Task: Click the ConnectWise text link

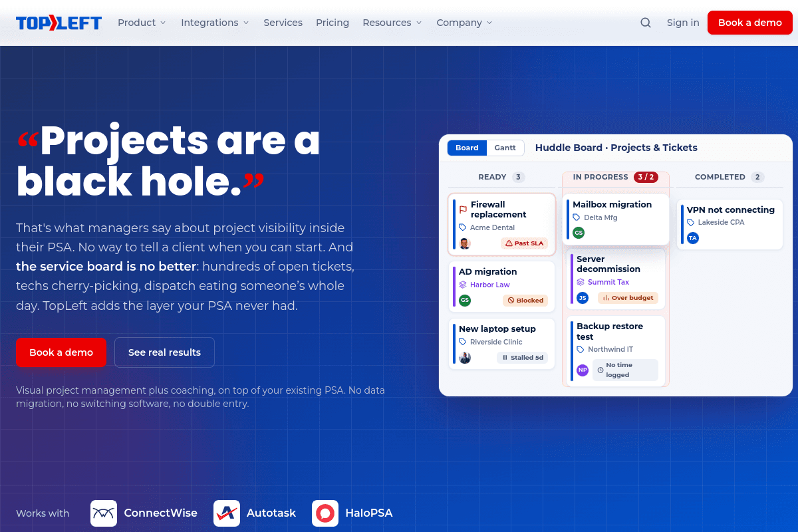Action: tap(160, 513)
